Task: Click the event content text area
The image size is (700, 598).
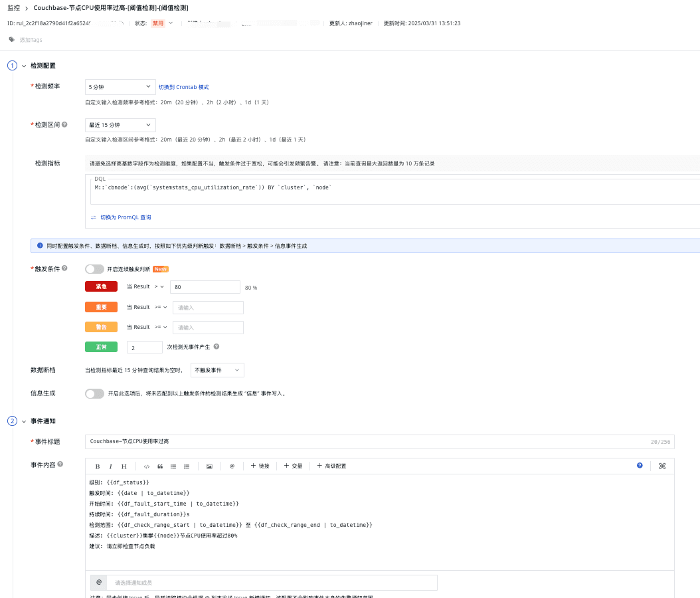Action: (x=379, y=522)
